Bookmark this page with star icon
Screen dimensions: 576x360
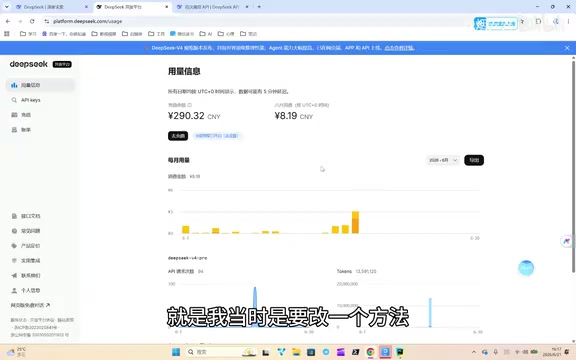522,21
